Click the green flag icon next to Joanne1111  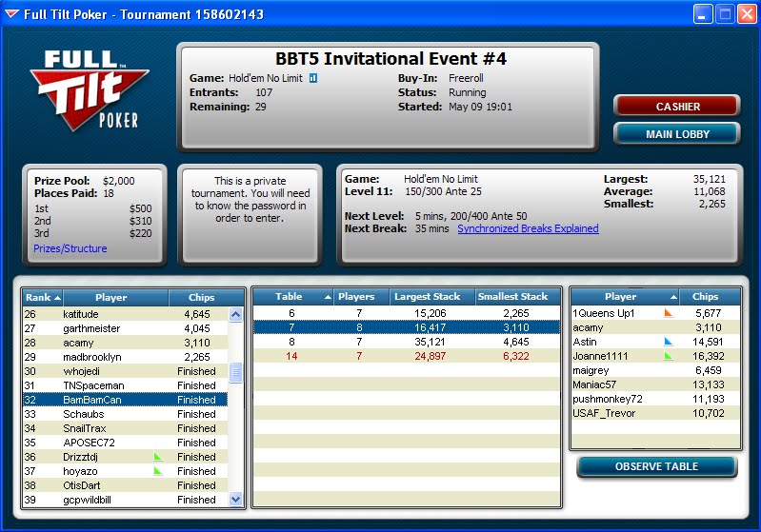point(669,356)
